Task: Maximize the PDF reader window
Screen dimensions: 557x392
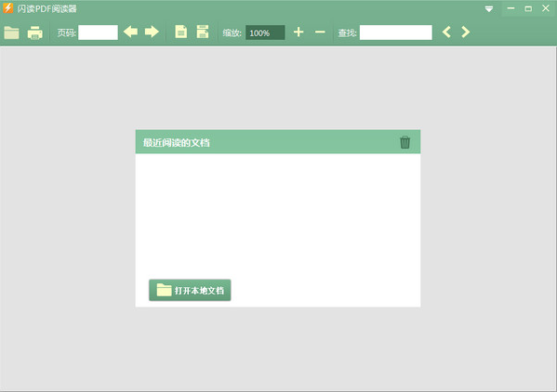Action: pyautogui.click(x=528, y=8)
